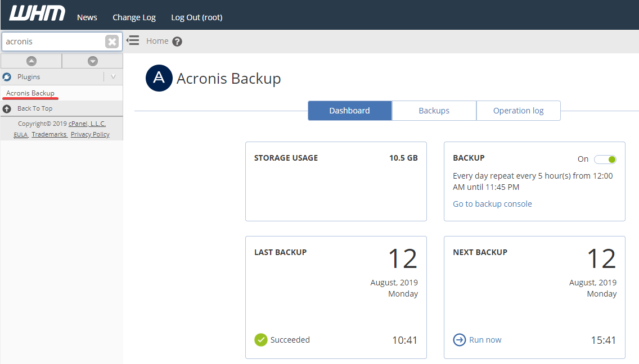The width and height of the screenshot is (639, 364).
Task: Collapse the sidebar navigation menu
Action: pos(133,40)
